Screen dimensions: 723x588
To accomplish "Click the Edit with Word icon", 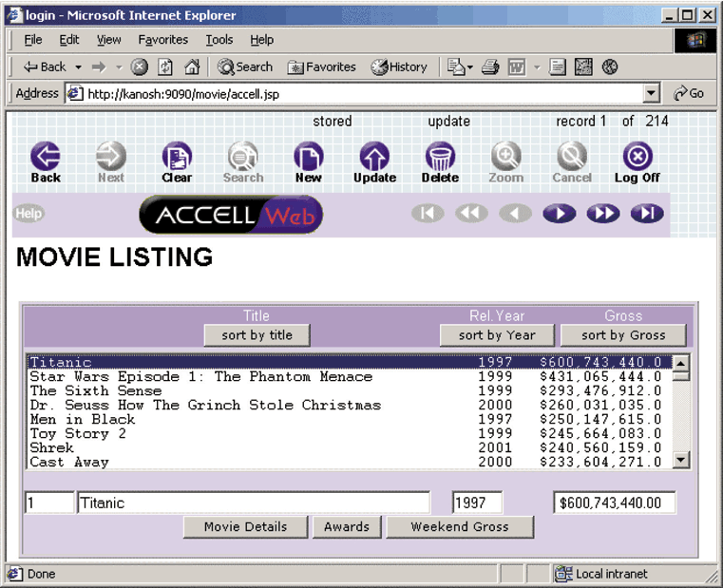I will (517, 67).
